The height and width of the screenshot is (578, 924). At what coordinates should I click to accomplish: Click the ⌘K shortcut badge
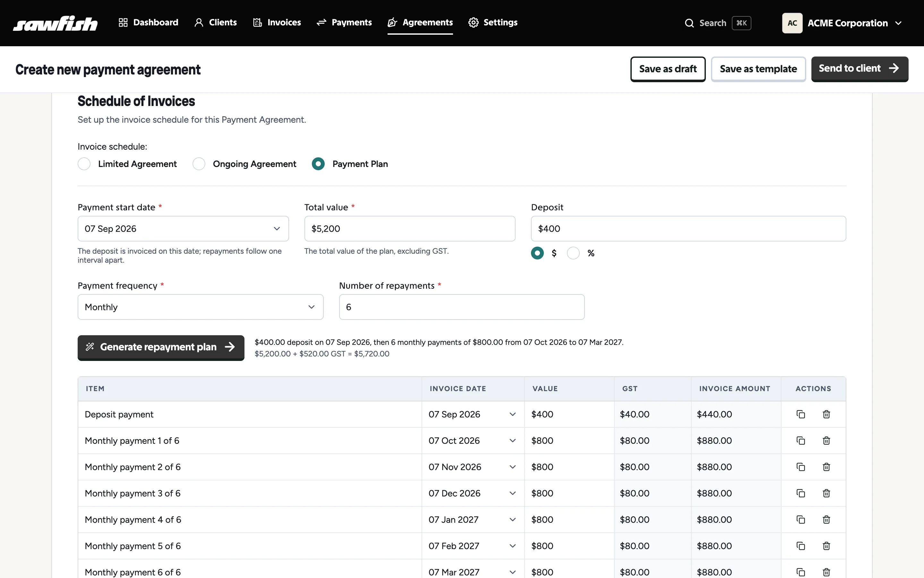tap(741, 23)
